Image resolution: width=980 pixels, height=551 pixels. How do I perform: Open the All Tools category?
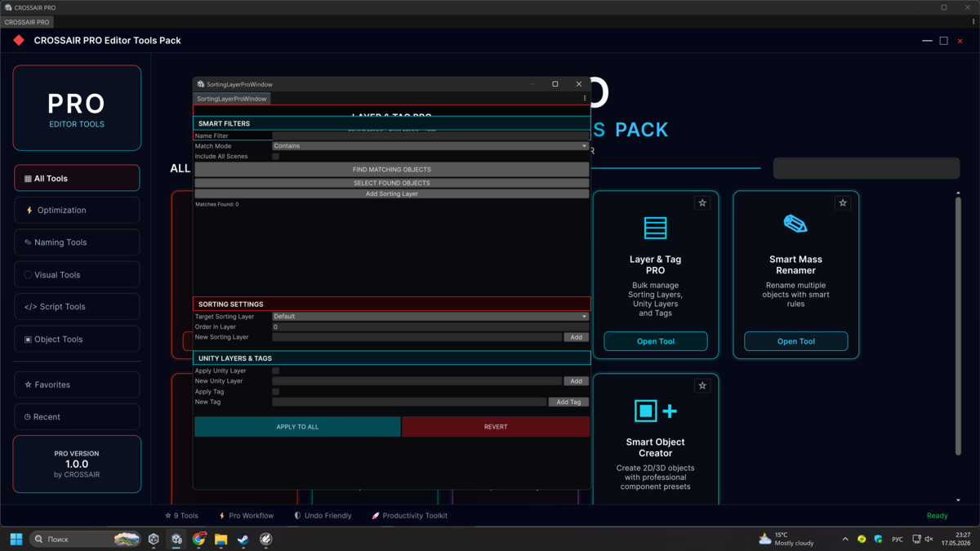pyautogui.click(x=77, y=178)
